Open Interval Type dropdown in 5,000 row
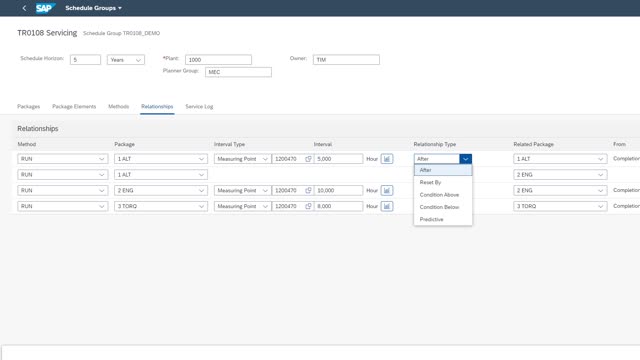Image resolution: width=640 pixels, height=360 pixels. (242, 159)
